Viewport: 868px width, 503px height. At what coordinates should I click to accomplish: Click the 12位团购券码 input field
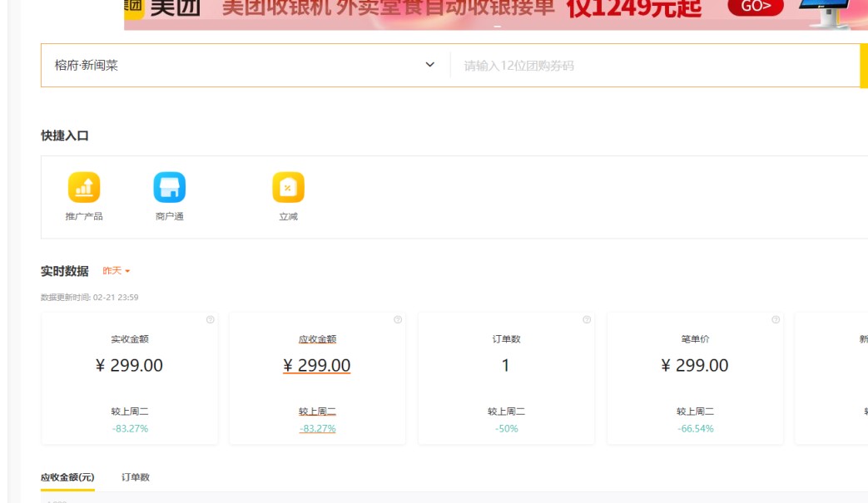coord(649,66)
